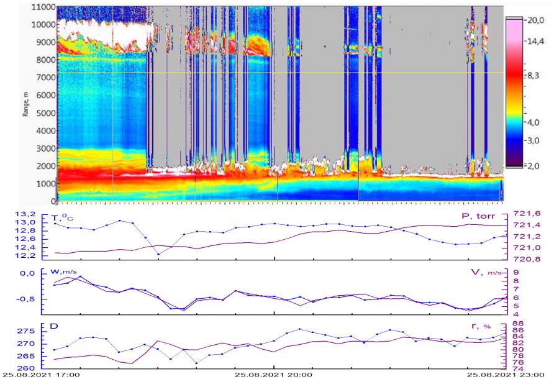Click the "Range, m" vertical axis label
559x392 pixels.
pos(25,103)
